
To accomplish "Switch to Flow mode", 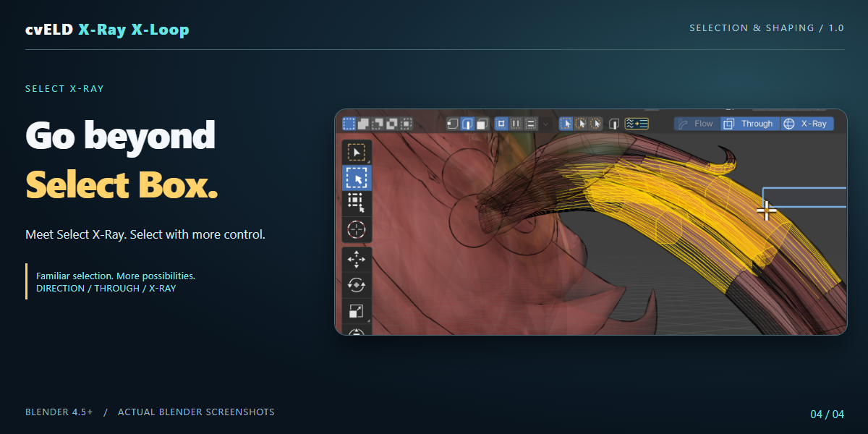I will (x=697, y=124).
